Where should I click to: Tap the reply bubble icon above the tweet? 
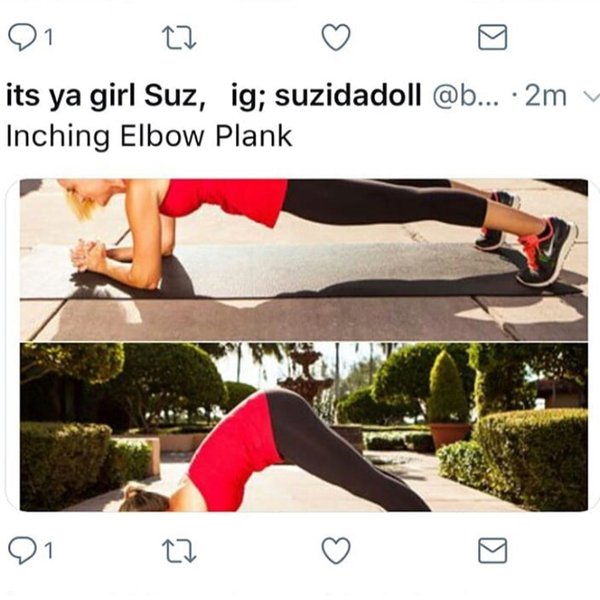23,37
